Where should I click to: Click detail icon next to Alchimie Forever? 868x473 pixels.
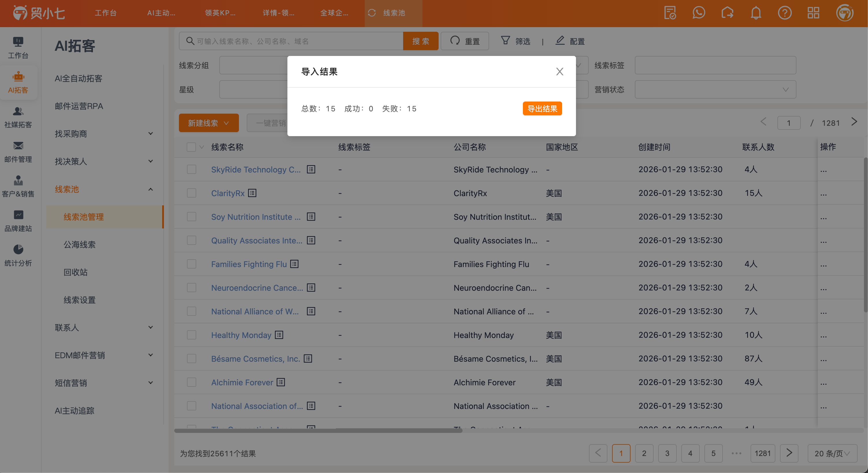tap(281, 382)
